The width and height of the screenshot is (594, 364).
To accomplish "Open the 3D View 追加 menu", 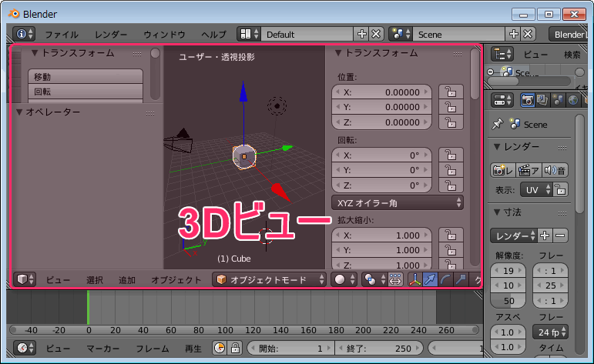I will [x=127, y=280].
